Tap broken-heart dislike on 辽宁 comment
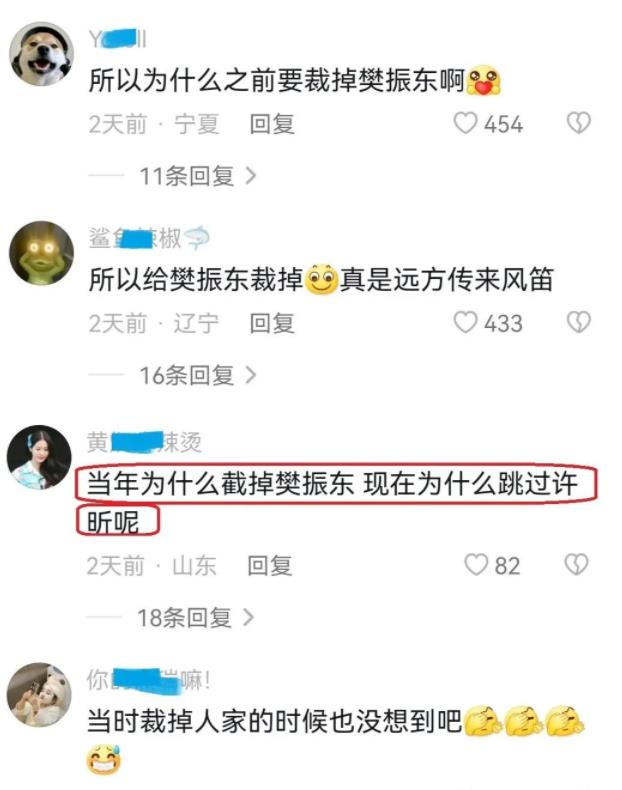This screenshot has height=790, width=622. (x=579, y=322)
